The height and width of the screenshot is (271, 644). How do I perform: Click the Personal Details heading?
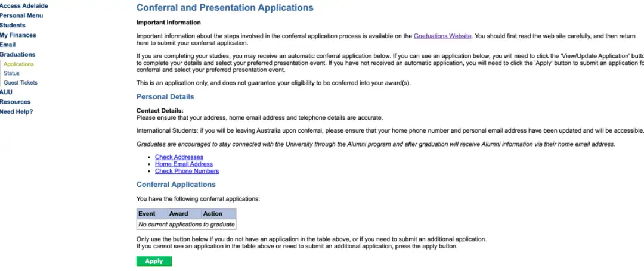165,97
